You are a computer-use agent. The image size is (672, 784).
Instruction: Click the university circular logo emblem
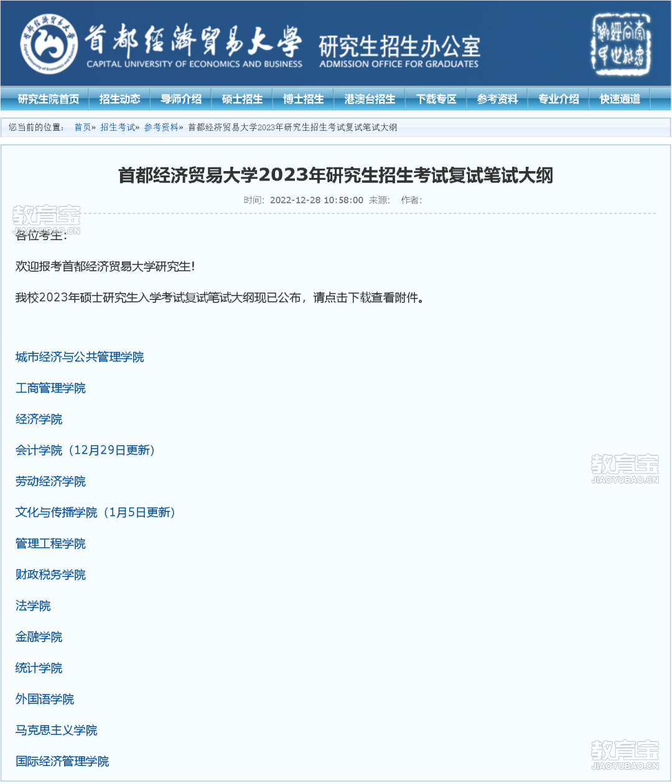pos(49,43)
